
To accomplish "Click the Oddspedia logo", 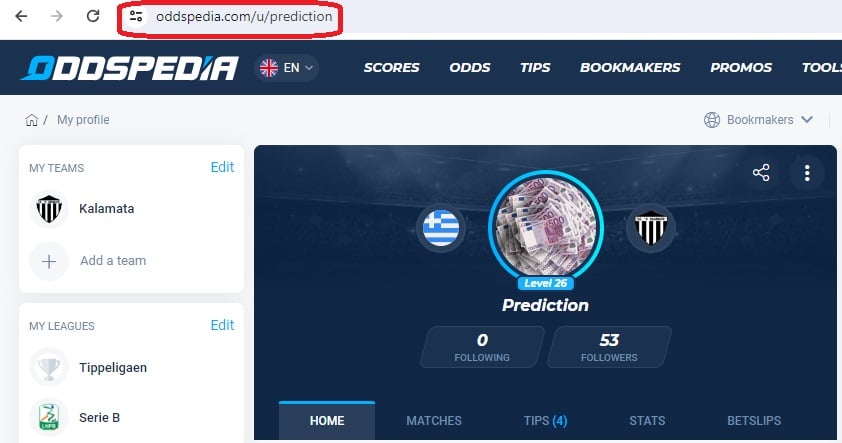I will click(129, 68).
